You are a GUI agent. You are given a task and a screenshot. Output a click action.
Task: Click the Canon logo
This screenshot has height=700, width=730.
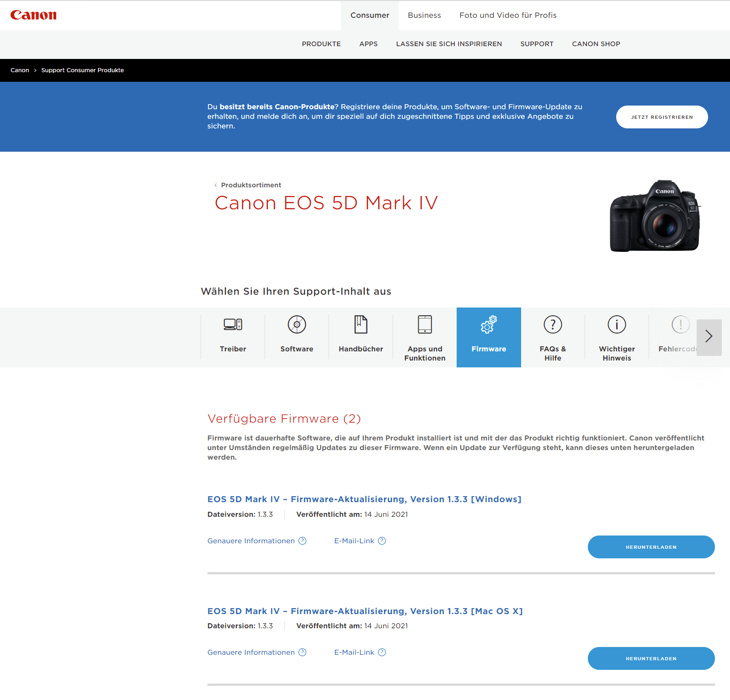pyautogui.click(x=33, y=15)
